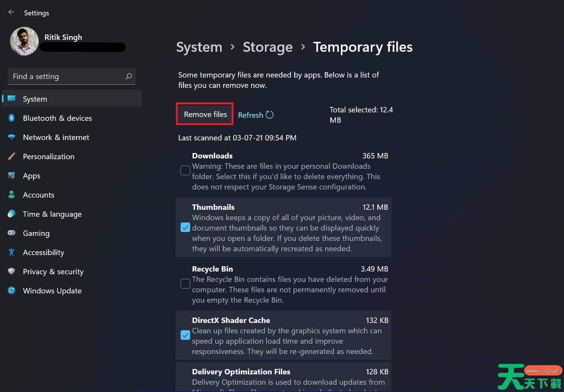
Task: Click the Accessibility figure icon
Action: [x=12, y=252]
